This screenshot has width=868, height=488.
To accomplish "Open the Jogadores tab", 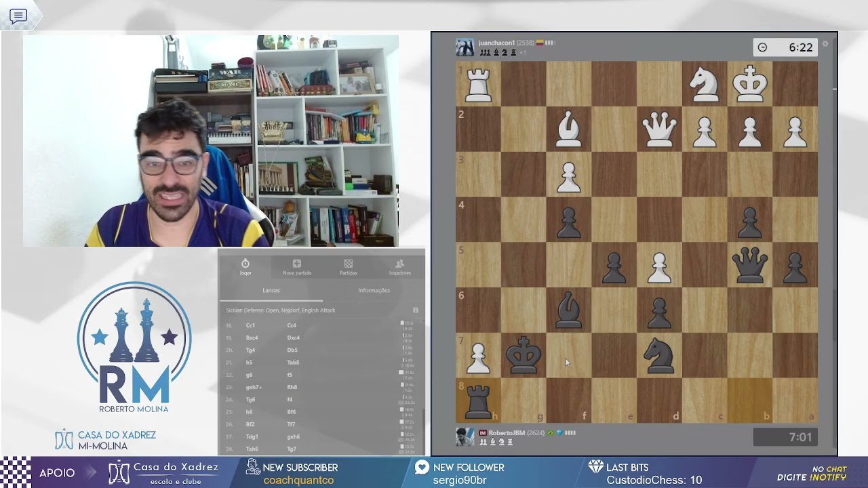I will coord(399,267).
